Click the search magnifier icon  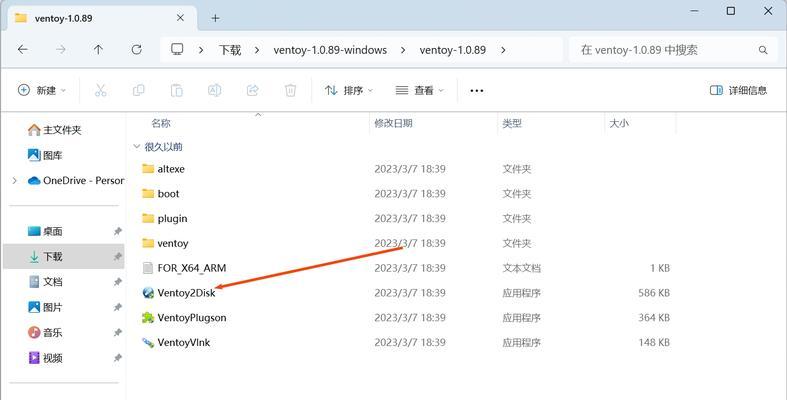point(763,50)
